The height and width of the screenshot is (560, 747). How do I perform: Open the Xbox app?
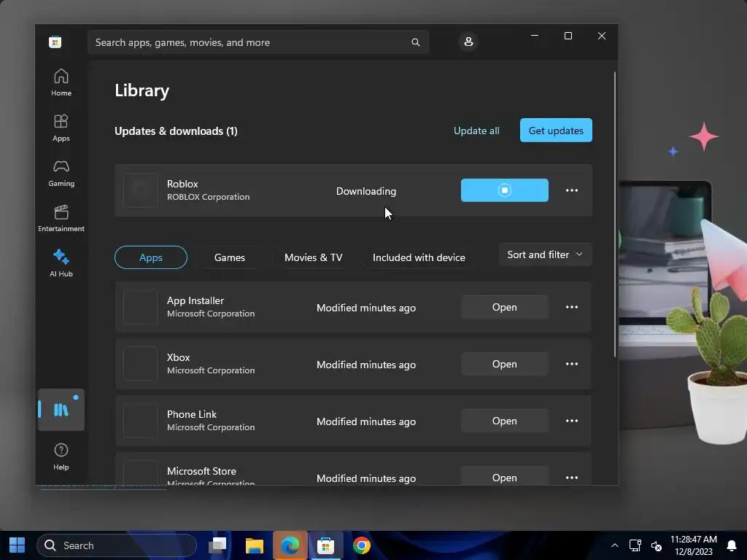coord(505,364)
